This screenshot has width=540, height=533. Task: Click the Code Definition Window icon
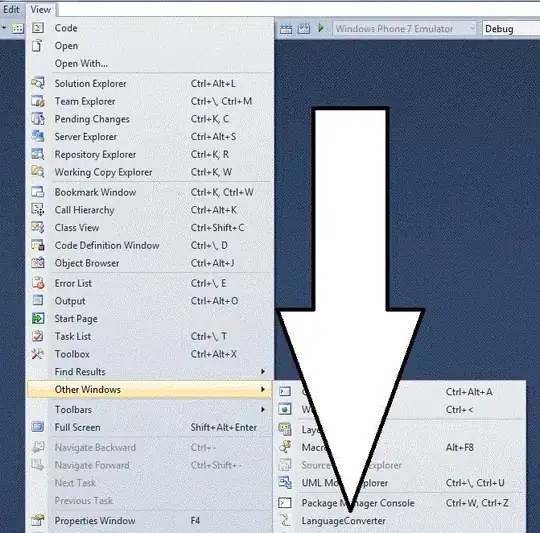click(x=38, y=245)
